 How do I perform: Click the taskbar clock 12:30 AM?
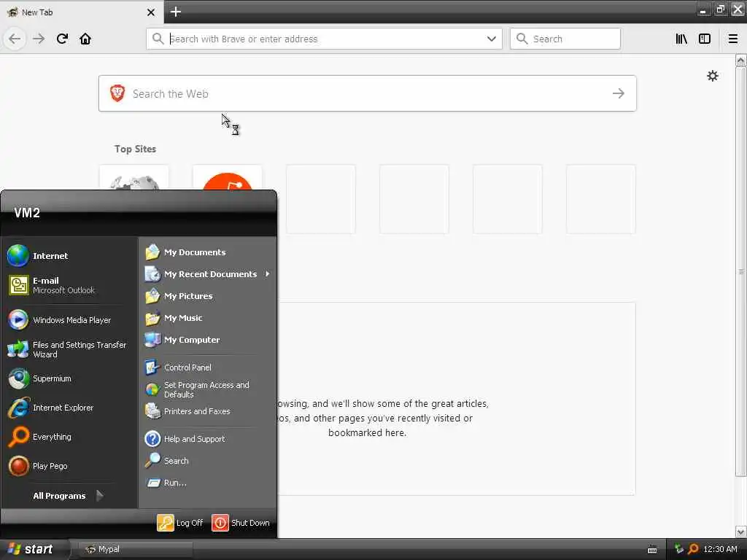pos(720,549)
